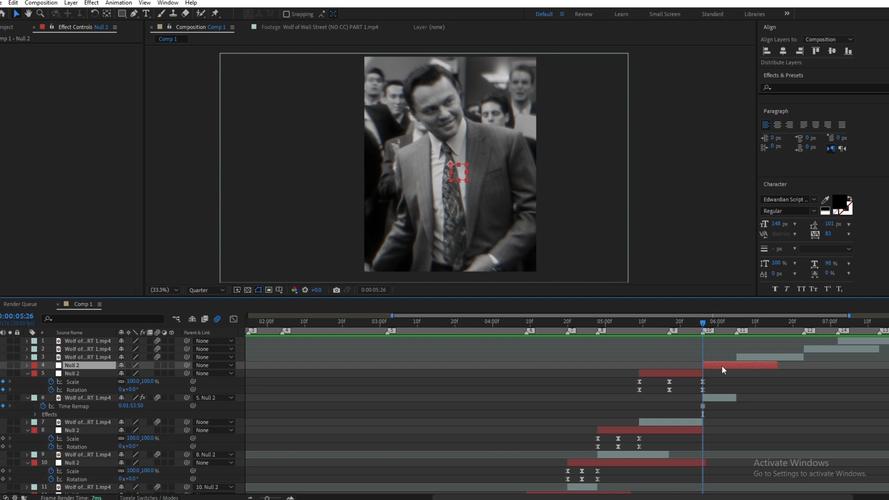The width and height of the screenshot is (889, 500).
Task: Open the Quarter resolution dropdown
Action: (206, 290)
